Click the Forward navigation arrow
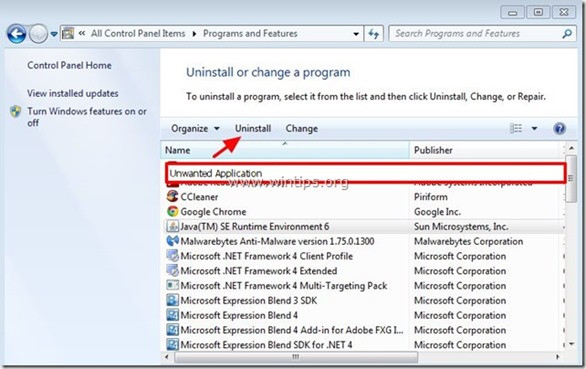This screenshot has height=369, width=586. coord(38,34)
